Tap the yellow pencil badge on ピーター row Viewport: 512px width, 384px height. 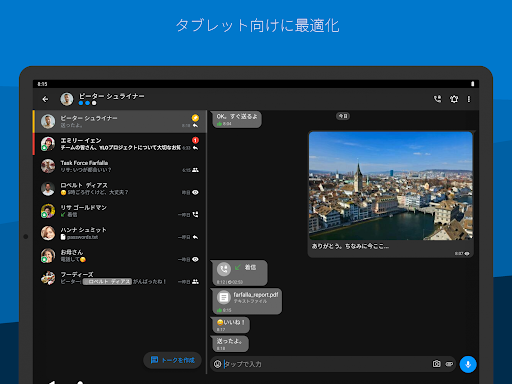195,118
